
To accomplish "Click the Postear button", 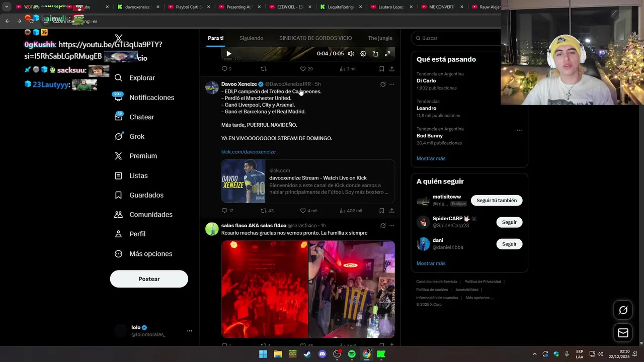I will (x=149, y=279).
